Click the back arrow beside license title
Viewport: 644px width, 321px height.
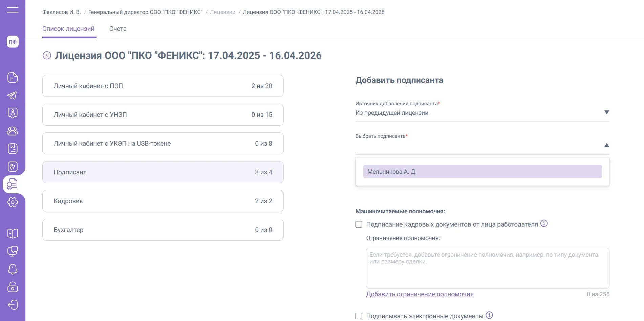(47, 56)
